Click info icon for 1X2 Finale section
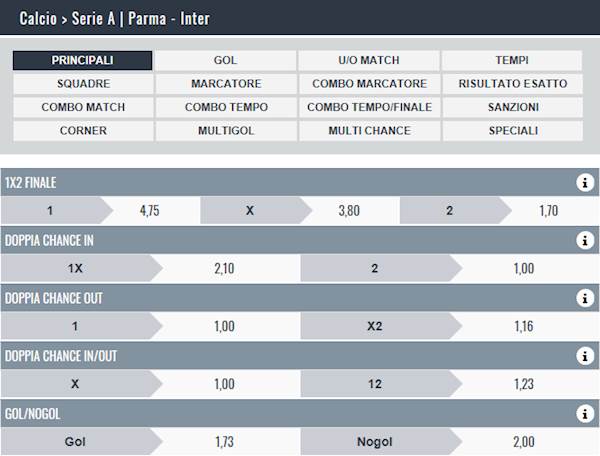Screen dimensions: 600x456 585,182
